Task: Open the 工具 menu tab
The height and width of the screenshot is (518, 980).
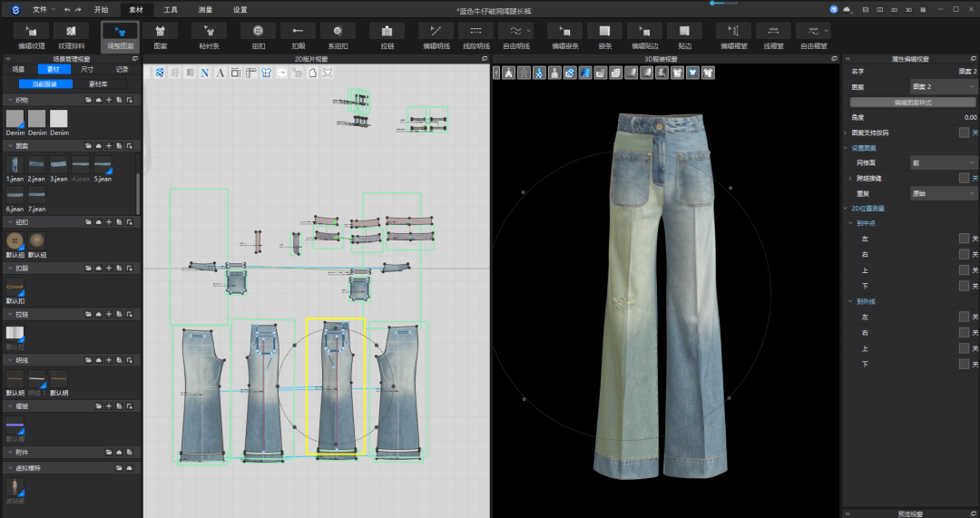Action: coord(171,10)
